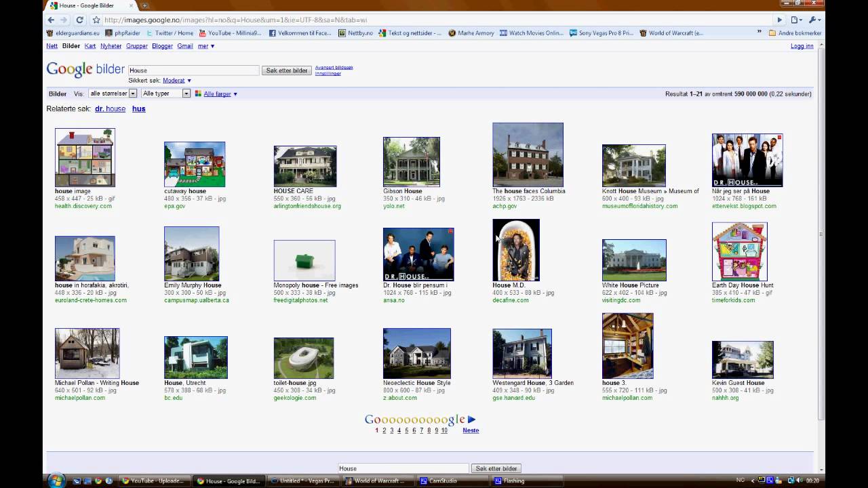Screen dimensions: 868x488
Task: Open Kart in the top navigation
Action: [x=90, y=46]
